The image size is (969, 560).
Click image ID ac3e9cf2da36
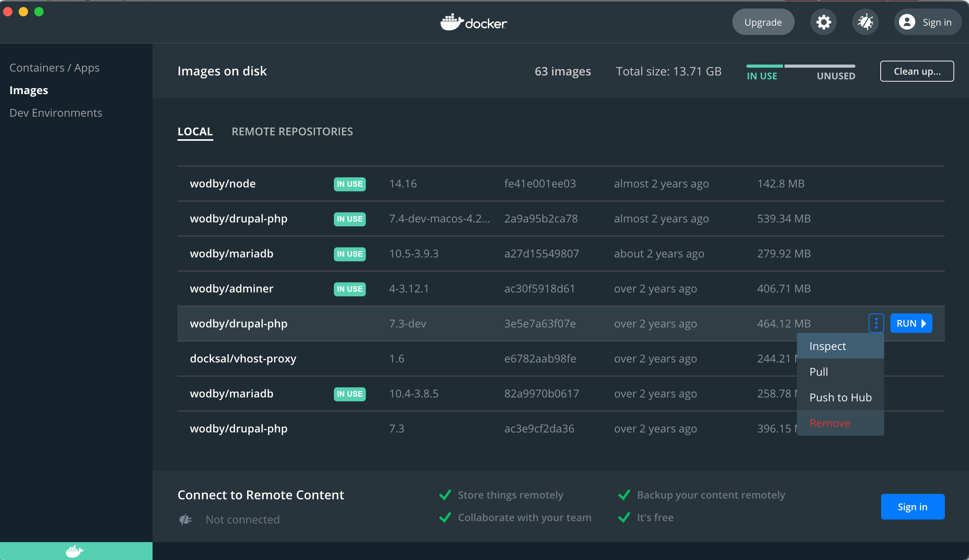tap(539, 429)
